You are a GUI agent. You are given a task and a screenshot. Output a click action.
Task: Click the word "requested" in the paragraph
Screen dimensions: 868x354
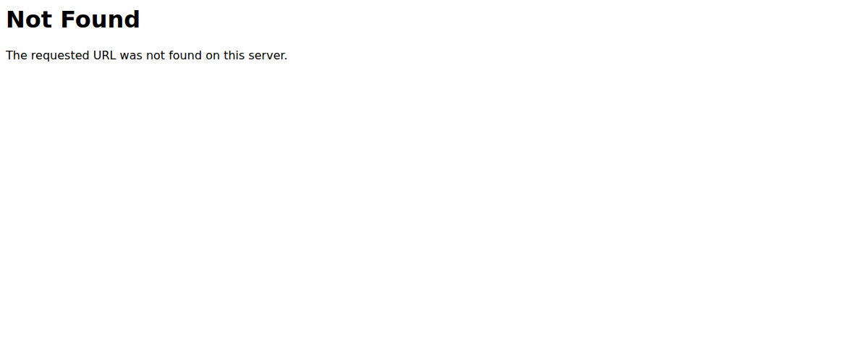(x=60, y=56)
